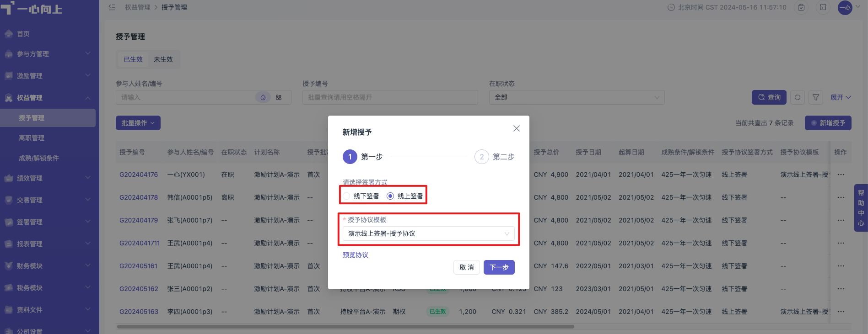This screenshot has height=334, width=868.
Task: Expand 报表管理 sidebar menu
Action: 49,244
